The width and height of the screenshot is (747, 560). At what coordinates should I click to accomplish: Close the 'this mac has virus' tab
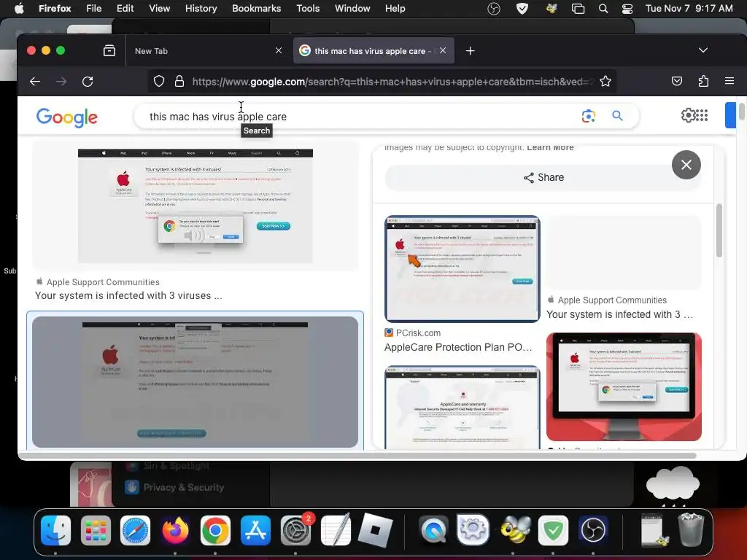(x=443, y=50)
